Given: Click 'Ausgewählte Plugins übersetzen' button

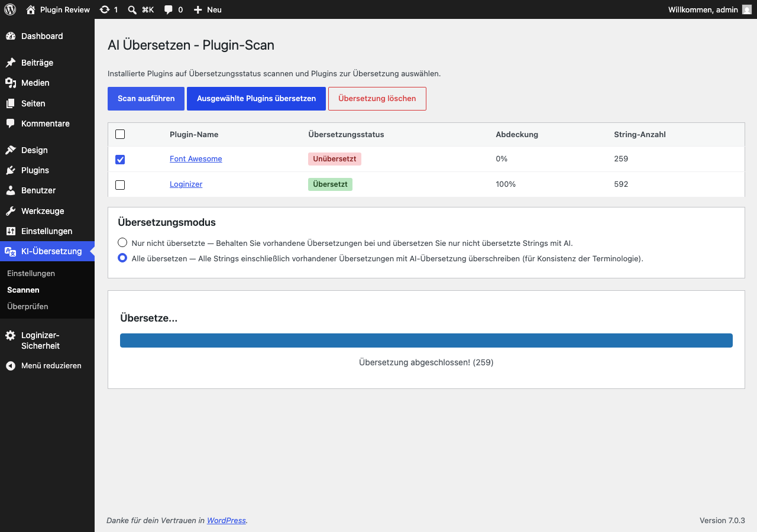Looking at the screenshot, I should click(x=256, y=99).
